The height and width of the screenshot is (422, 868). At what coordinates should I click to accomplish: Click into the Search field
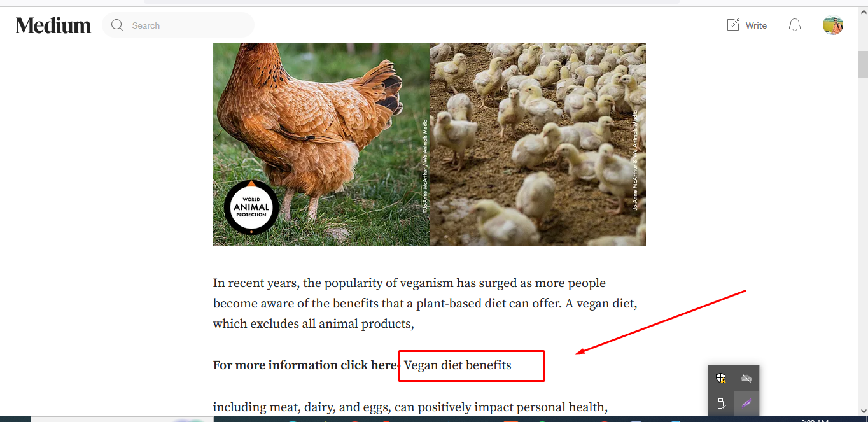tap(178, 25)
